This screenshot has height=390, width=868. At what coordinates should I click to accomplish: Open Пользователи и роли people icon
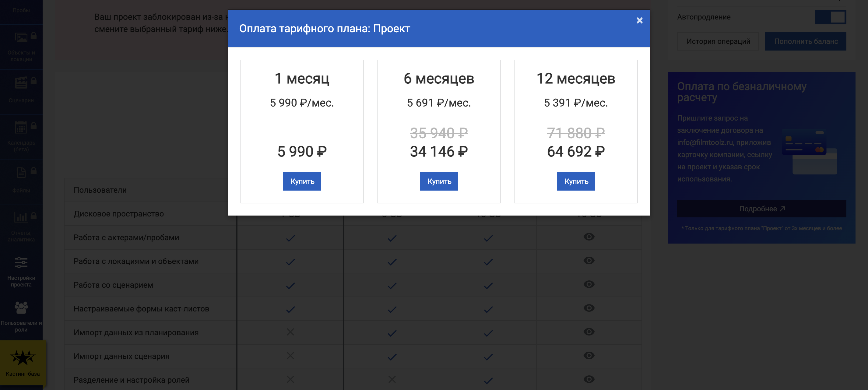coord(21,307)
